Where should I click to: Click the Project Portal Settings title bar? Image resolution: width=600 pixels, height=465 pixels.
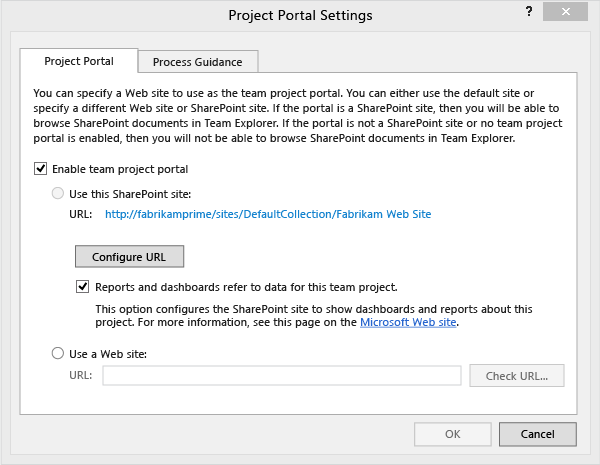coord(300,15)
